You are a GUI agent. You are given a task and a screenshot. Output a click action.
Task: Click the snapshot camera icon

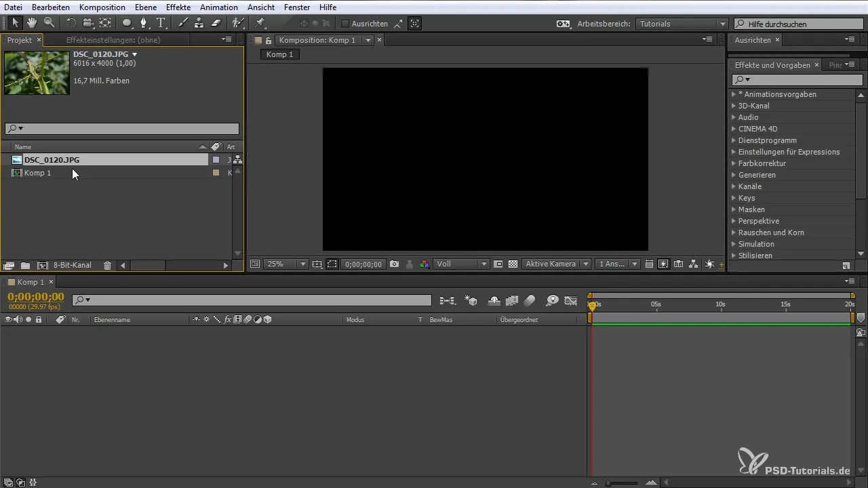[395, 264]
